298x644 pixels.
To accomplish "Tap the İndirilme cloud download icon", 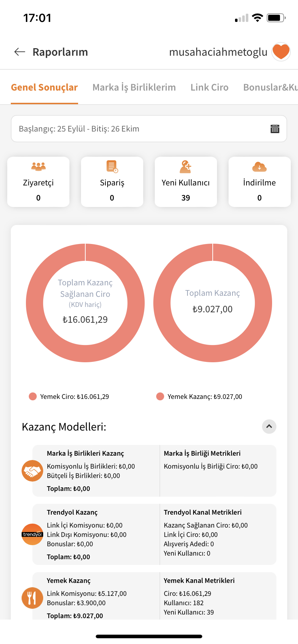I will pyautogui.click(x=259, y=167).
